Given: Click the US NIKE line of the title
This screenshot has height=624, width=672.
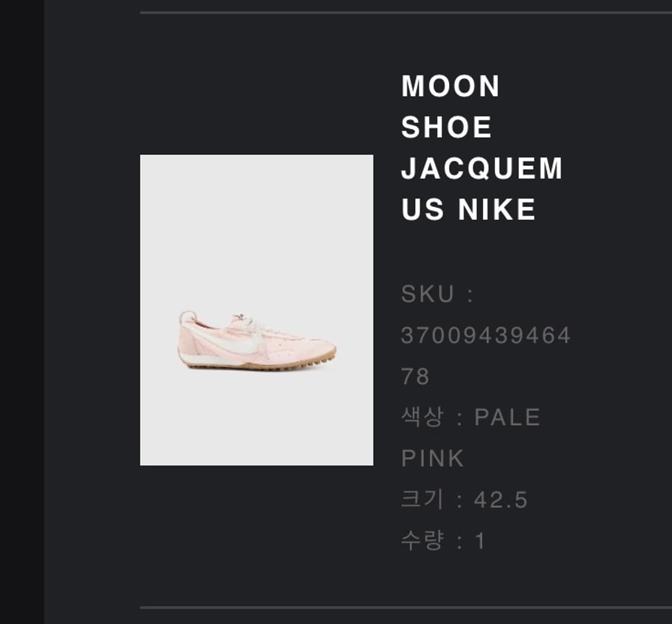Looking at the screenshot, I should 468,209.
